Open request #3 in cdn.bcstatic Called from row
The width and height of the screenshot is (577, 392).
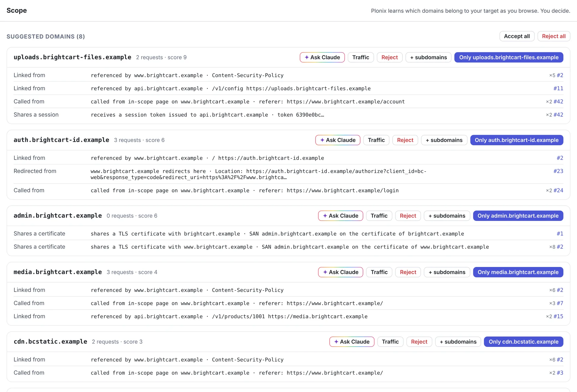[x=560, y=373]
